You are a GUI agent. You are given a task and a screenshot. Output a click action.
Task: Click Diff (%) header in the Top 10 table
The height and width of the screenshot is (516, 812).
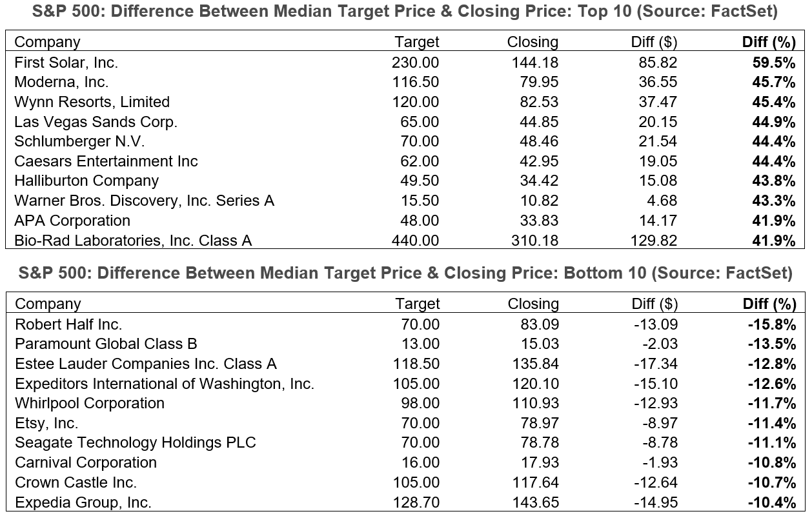(x=769, y=42)
